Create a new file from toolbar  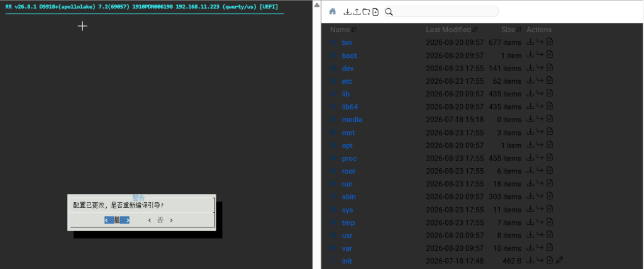point(375,12)
